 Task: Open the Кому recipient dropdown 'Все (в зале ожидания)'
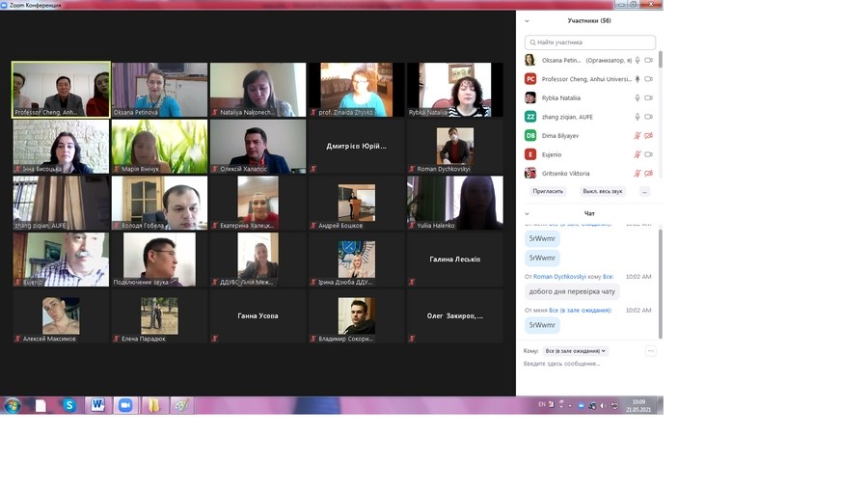(x=575, y=351)
